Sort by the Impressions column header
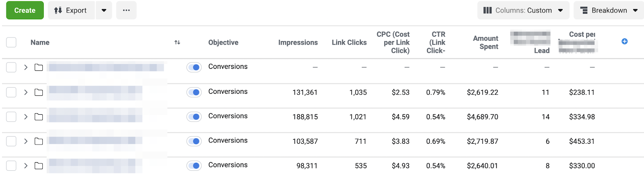Viewport: 644px width, 180px height. pyautogui.click(x=298, y=42)
